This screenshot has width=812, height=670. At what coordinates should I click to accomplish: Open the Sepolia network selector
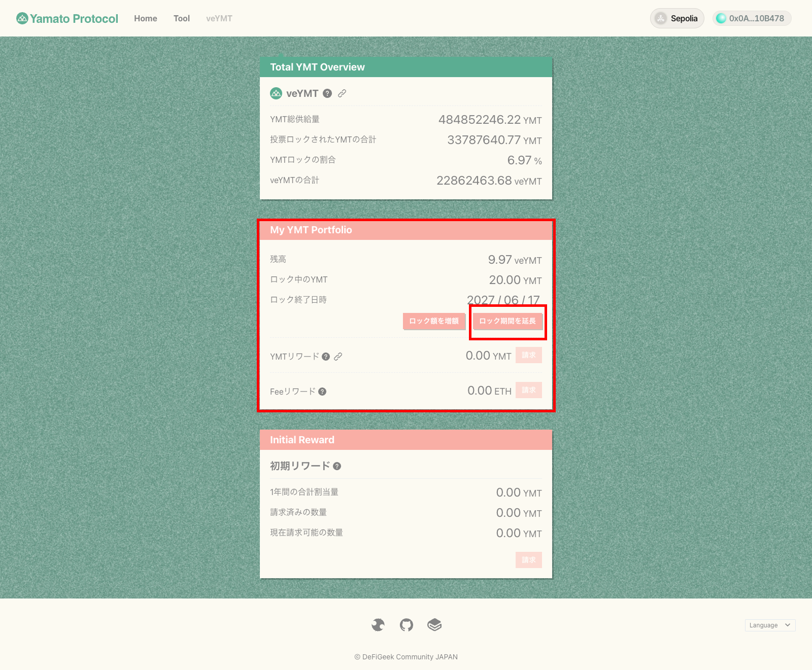[677, 19]
